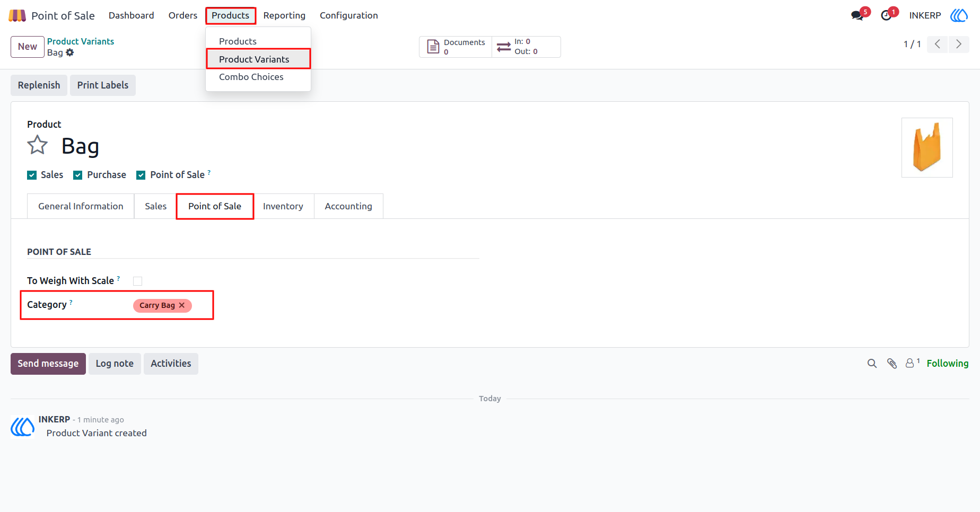Uncheck the Sales checkbox
The height and width of the screenshot is (512, 980).
[x=32, y=175]
